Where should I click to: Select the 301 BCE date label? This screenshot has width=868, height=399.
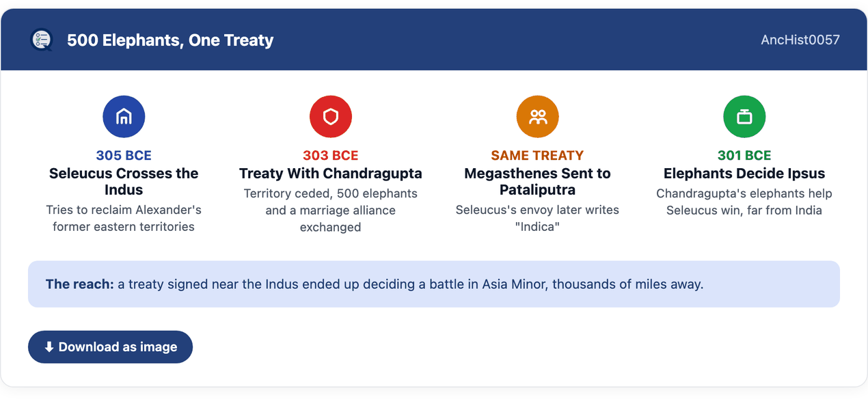pyautogui.click(x=744, y=155)
